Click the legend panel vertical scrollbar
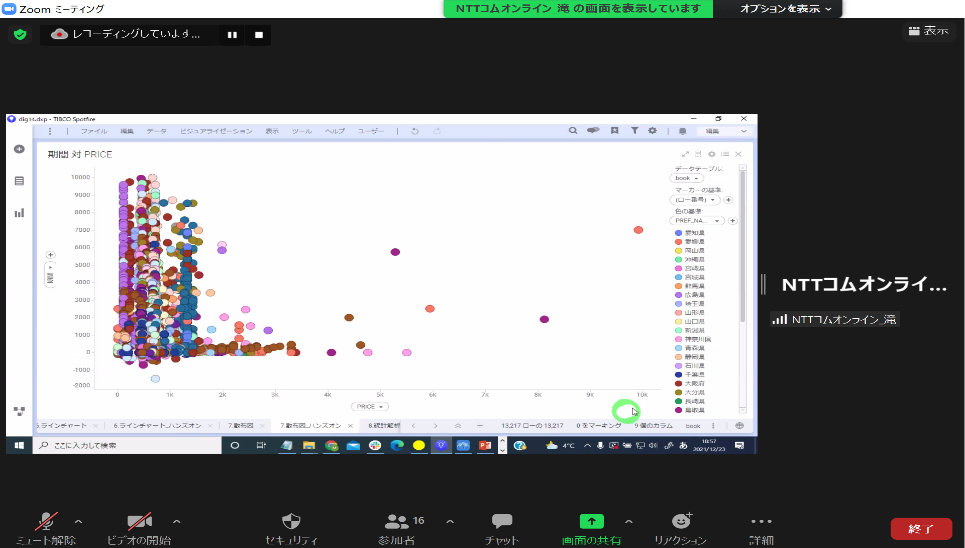The width and height of the screenshot is (965, 548). pyautogui.click(x=742, y=246)
